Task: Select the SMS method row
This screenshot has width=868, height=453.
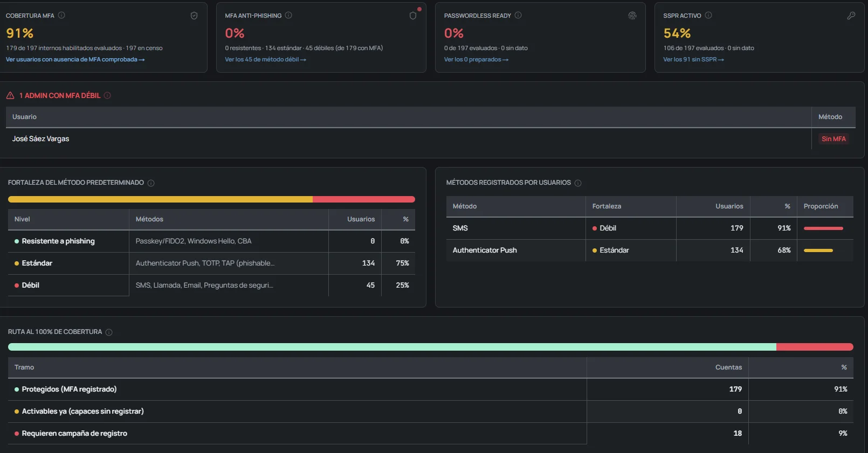Action: 650,228
